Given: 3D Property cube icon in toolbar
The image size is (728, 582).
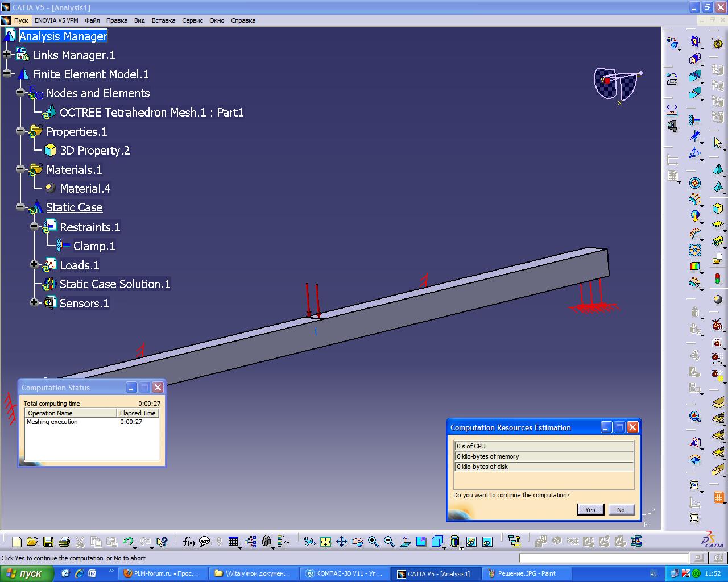Looking at the screenshot, I should click(x=718, y=208).
